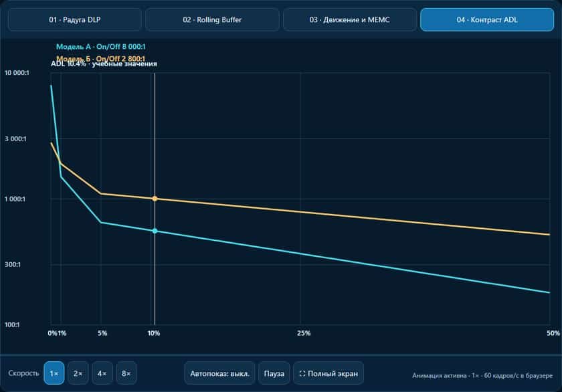The image size is (562, 392).
Task: Click the 1 000:1 axis label
Action: [15, 199]
